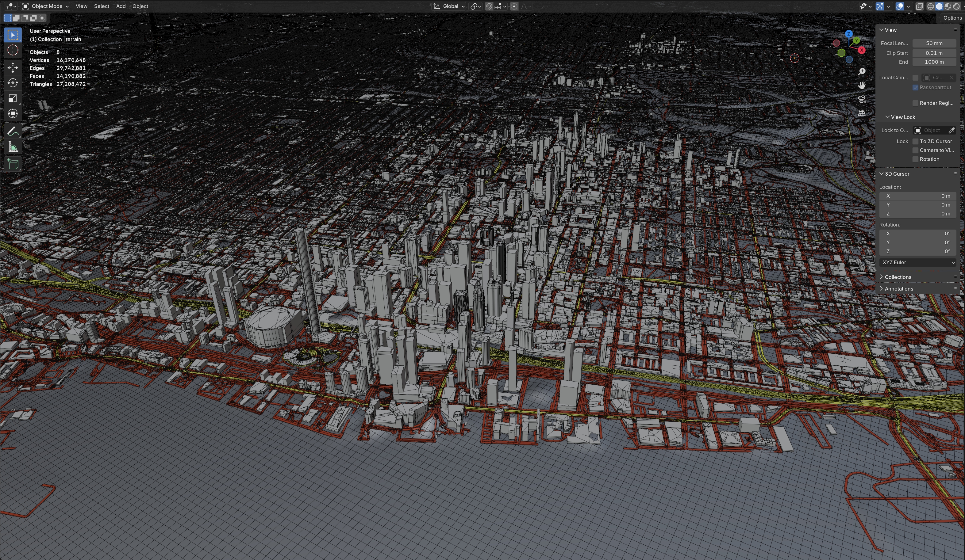Screen dimensions: 965x560
Task: Click the Options button
Action: (952, 17)
